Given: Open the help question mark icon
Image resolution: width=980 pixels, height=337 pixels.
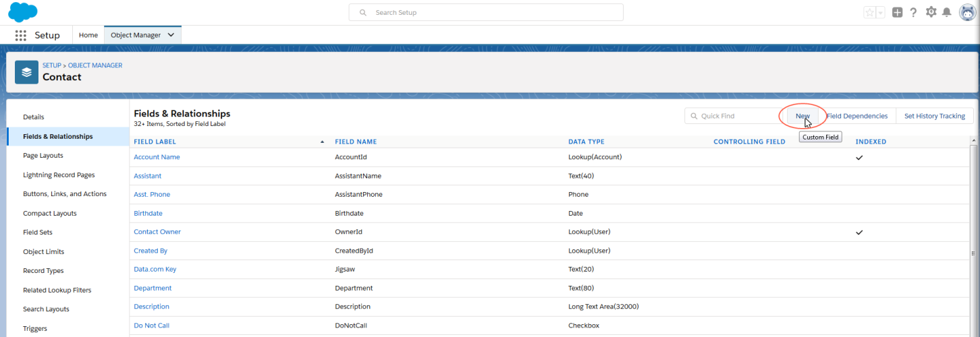Looking at the screenshot, I should point(913,12).
